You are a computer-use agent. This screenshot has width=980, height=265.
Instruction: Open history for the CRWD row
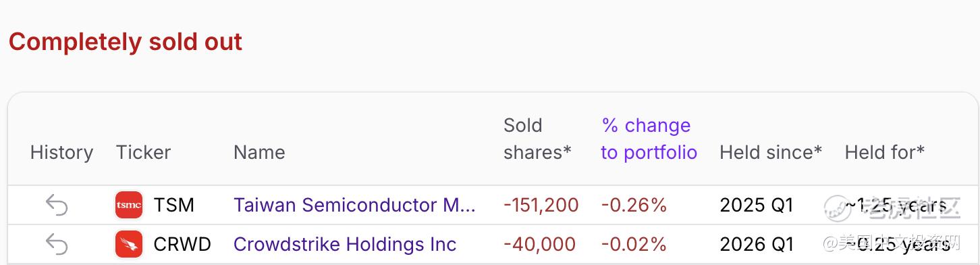point(57,244)
